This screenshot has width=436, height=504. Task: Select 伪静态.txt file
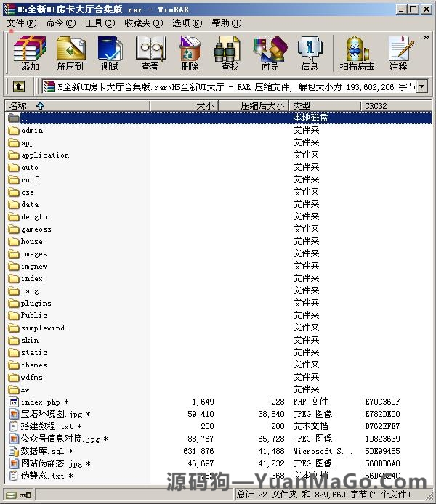41,476
